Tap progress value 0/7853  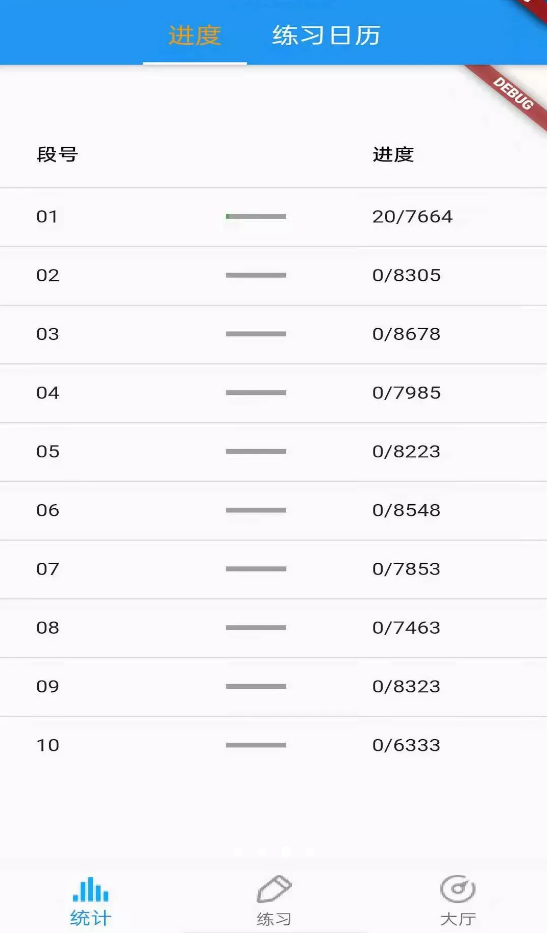(407, 569)
